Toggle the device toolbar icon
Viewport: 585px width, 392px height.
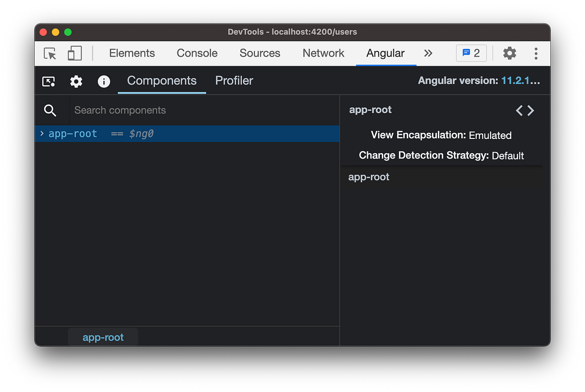[x=74, y=54]
